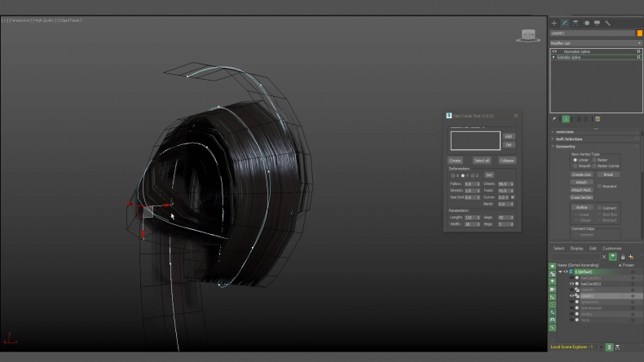644x362 pixels.
Task: Toggle the display helpers filter icon
Action: click(x=553, y=297)
